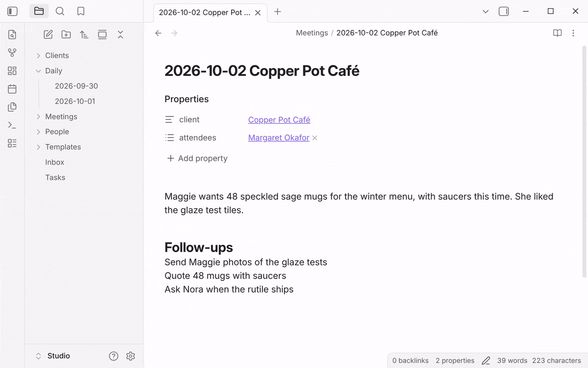Image resolution: width=588 pixels, height=368 pixels.
Task: Open Obsidian settings gear
Action: 130,356
